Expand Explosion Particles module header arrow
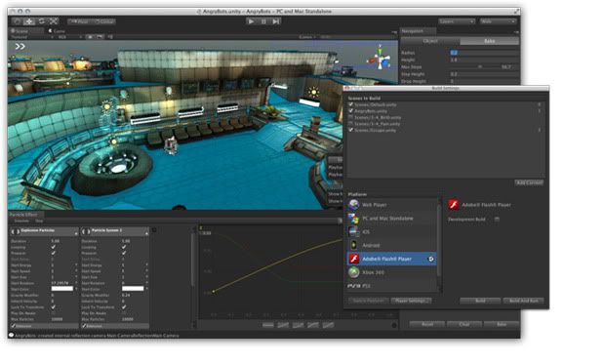Screen dimensions: 605x364 [x=76, y=232]
